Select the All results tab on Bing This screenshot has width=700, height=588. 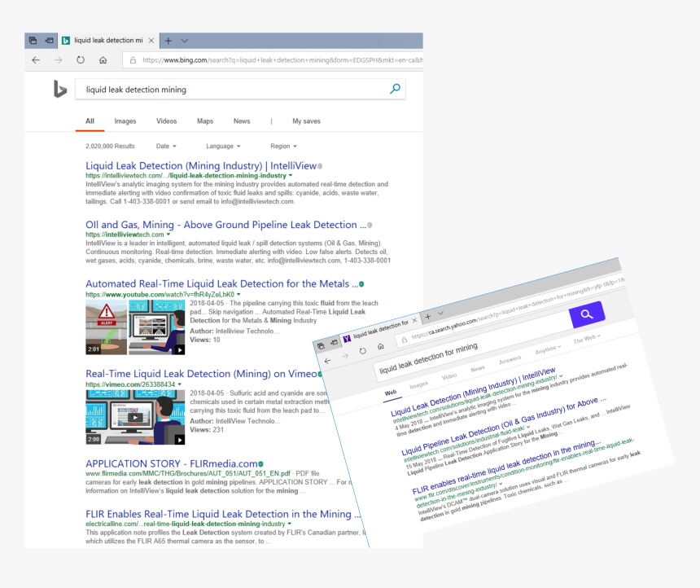click(x=90, y=121)
